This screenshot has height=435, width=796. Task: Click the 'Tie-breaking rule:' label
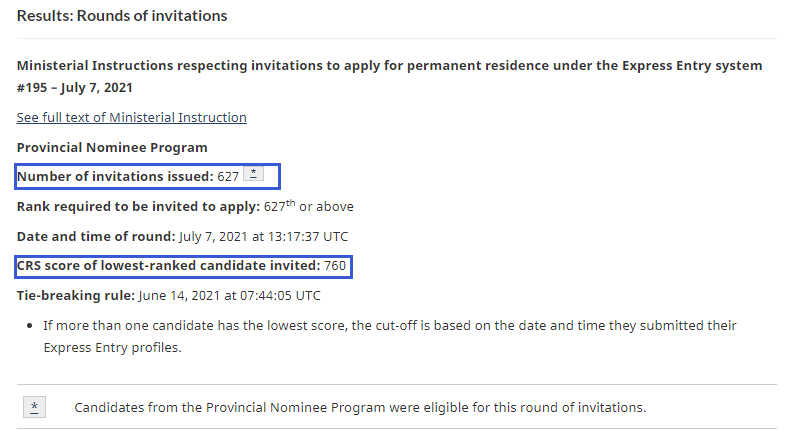point(76,295)
